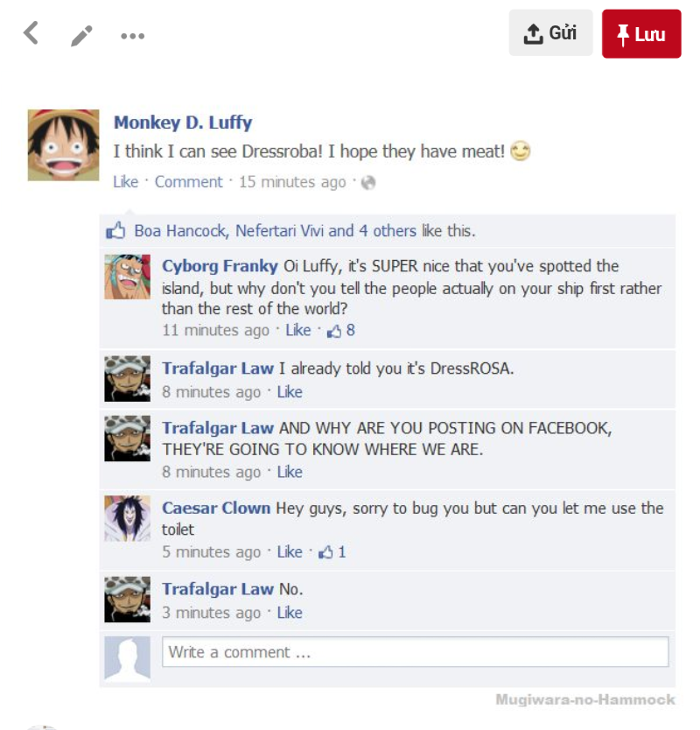The image size is (700, 730).
Task: Open the pencil edit icon
Action: point(81,36)
